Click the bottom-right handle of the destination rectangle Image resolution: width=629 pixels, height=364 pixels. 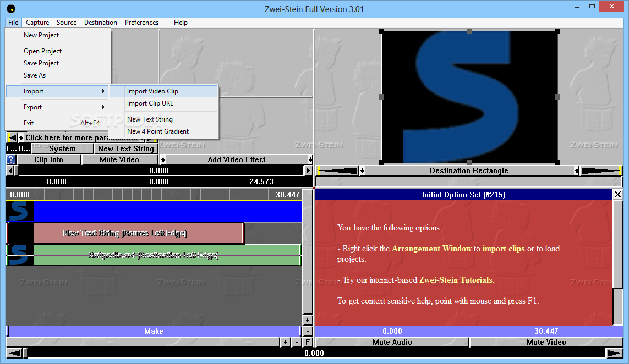pyautogui.click(x=557, y=162)
